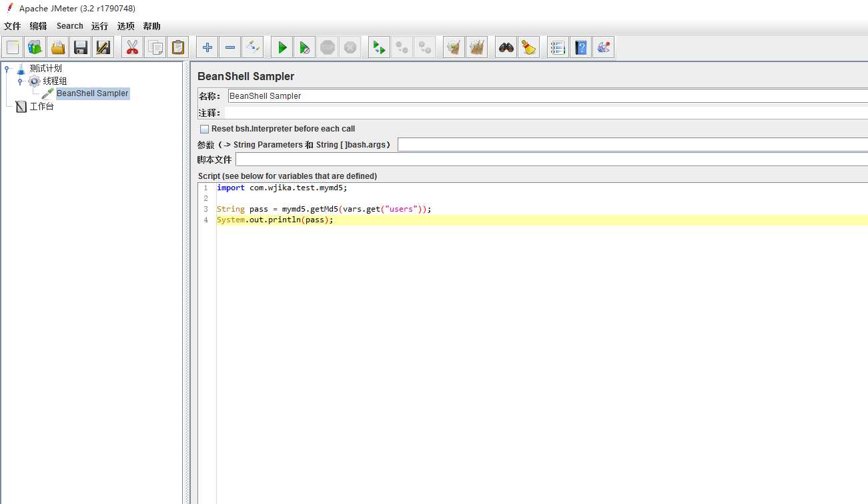
Task: Clear all results with the double broom icon
Action: tap(476, 47)
